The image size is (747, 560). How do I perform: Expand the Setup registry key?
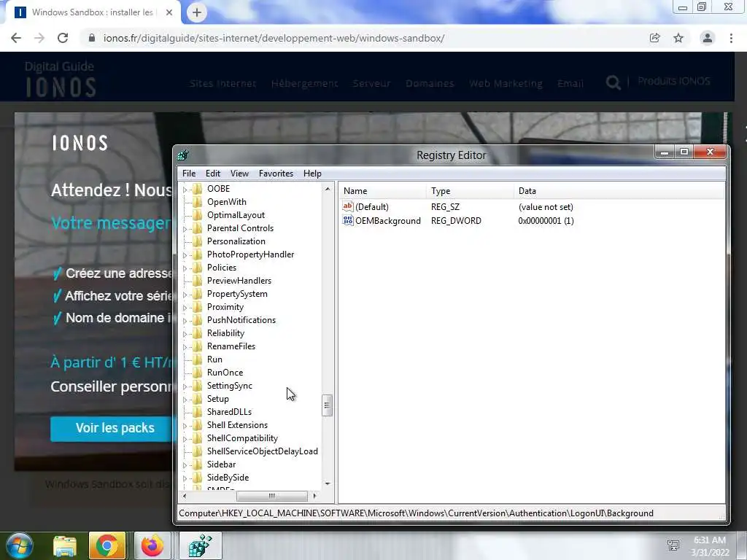(185, 400)
